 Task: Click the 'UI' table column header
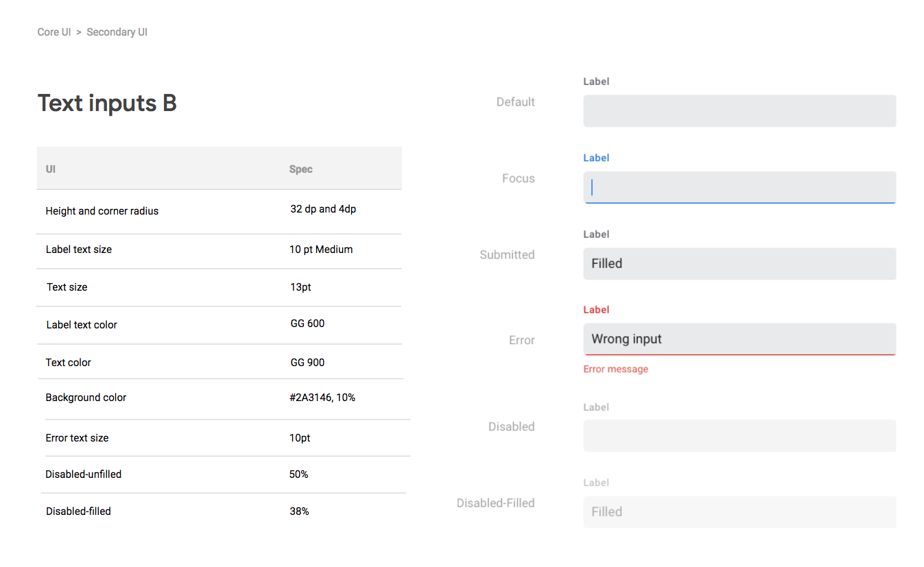pyautogui.click(x=51, y=169)
